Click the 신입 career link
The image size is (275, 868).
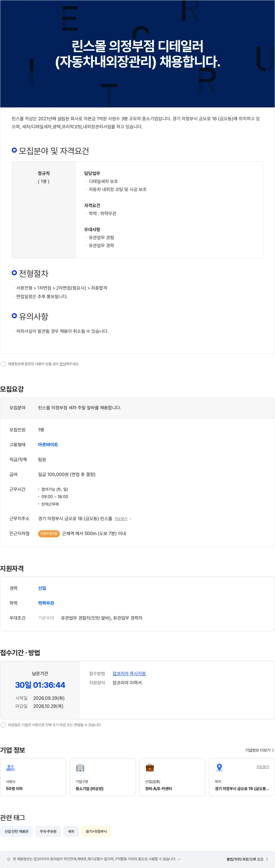[42, 588]
